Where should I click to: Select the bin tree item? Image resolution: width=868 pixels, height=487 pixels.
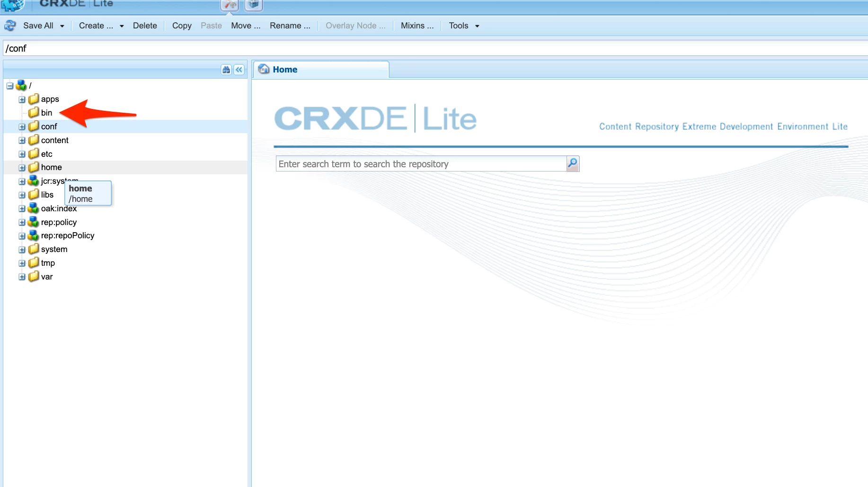[x=46, y=113]
